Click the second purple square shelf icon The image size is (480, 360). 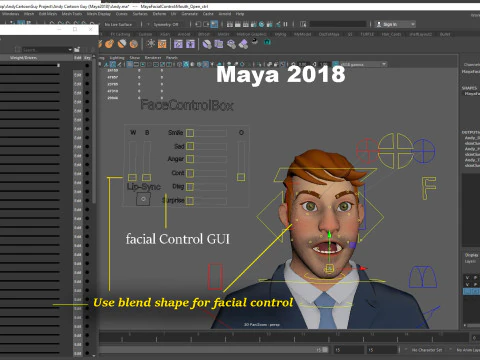(x=190, y=44)
